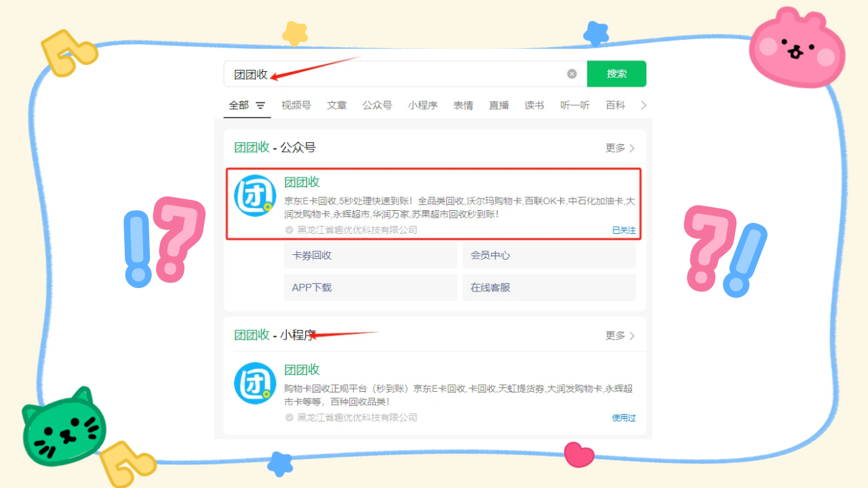868x488 pixels.
Task: Click the 已关注 status label
Action: click(x=624, y=230)
